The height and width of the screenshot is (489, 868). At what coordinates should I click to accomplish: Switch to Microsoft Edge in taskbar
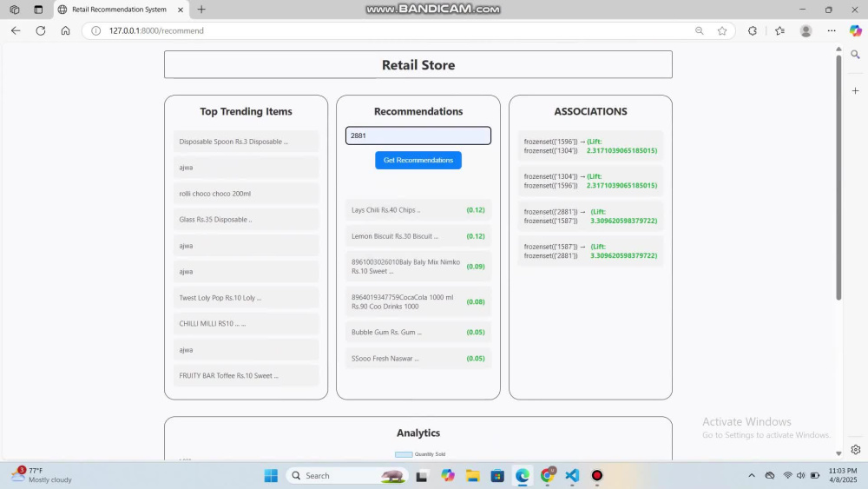click(x=522, y=476)
